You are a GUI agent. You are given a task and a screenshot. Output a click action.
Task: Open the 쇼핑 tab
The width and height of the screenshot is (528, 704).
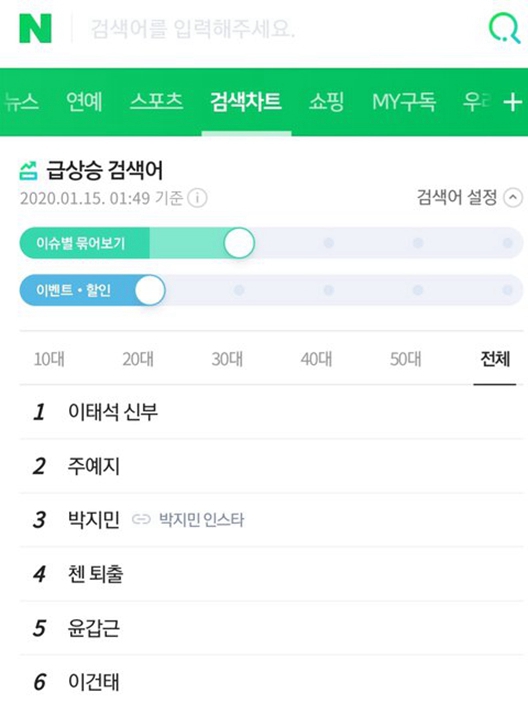pyautogui.click(x=326, y=102)
